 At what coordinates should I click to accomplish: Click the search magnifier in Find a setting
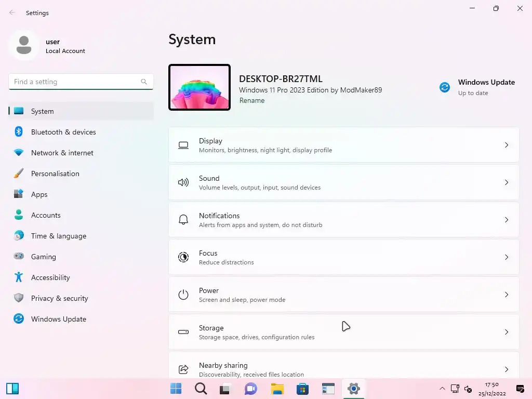point(144,82)
